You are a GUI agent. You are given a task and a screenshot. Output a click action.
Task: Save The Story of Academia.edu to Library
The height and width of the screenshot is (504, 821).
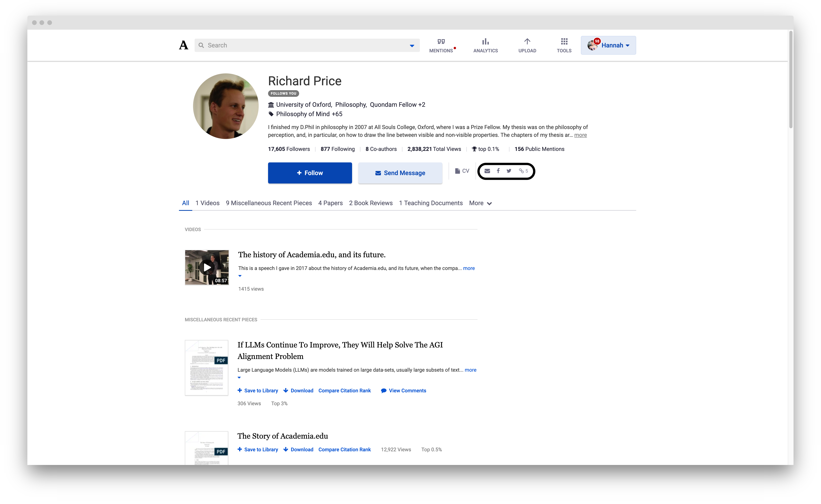[258, 450]
